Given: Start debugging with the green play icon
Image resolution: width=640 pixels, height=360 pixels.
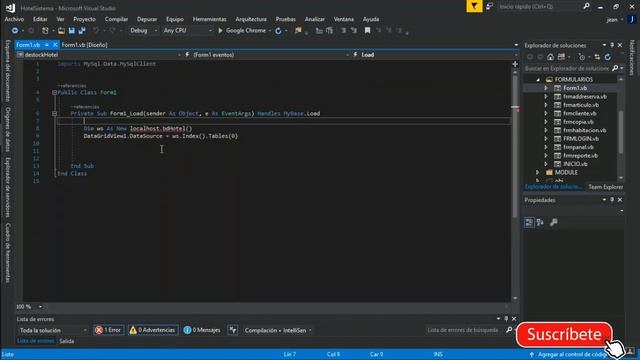Looking at the screenshot, I should pos(220,31).
